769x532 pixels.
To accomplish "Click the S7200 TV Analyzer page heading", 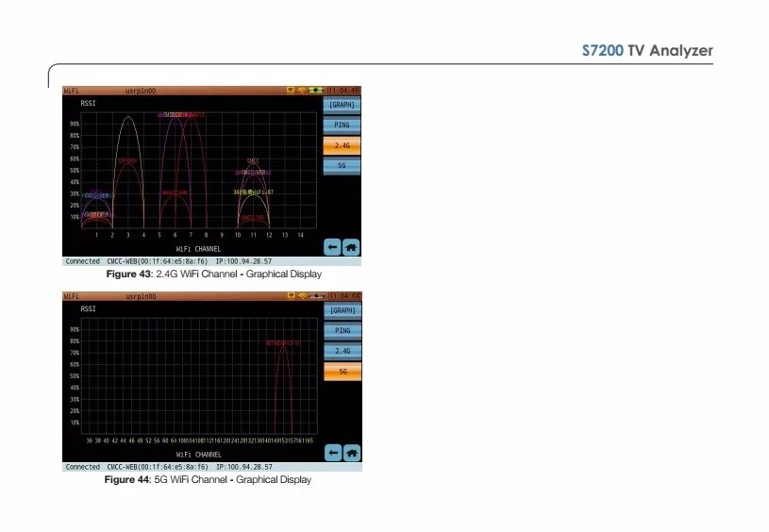I will click(x=646, y=50).
